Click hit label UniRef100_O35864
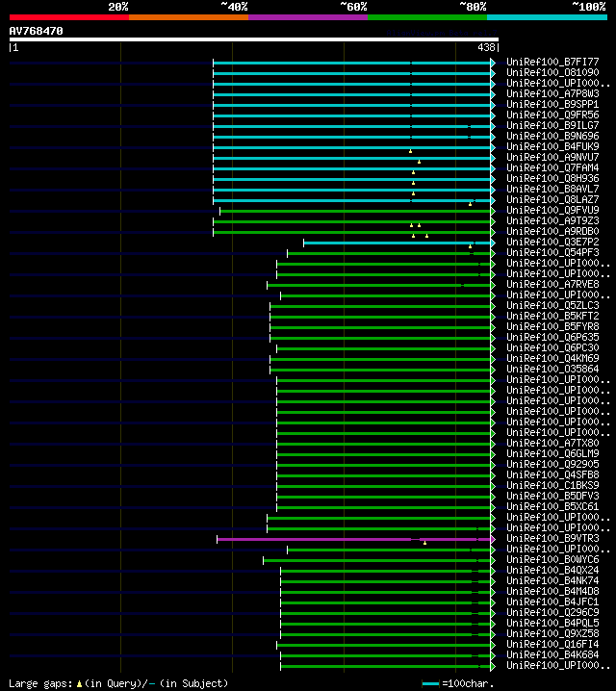Viewport: 616px width, 691px height. coord(552,369)
